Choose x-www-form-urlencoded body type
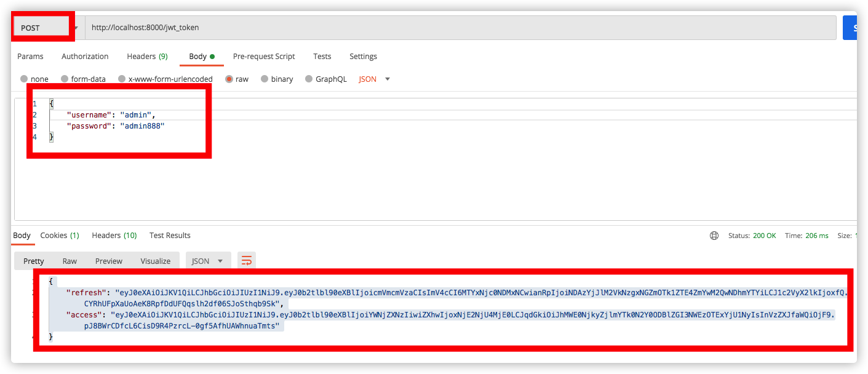The height and width of the screenshot is (374, 868). coord(122,79)
